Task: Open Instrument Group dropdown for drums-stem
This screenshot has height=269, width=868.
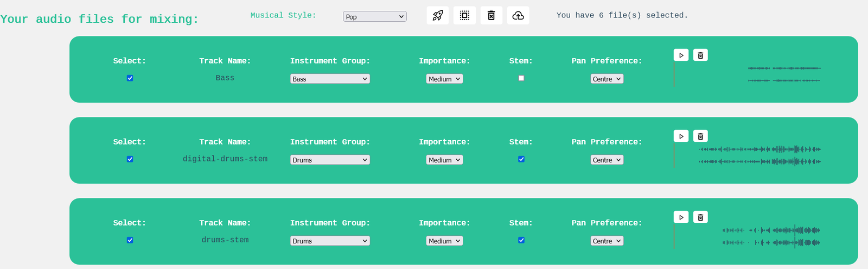Action: click(x=330, y=241)
